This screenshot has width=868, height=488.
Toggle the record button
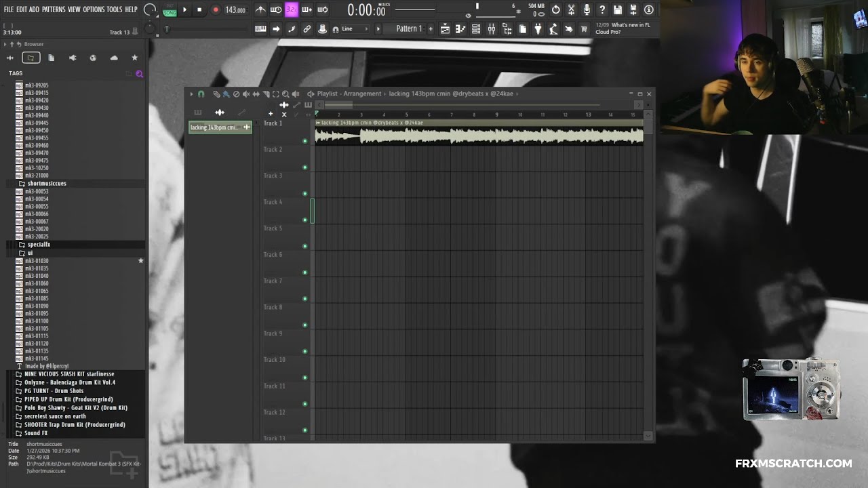pyautogui.click(x=216, y=9)
